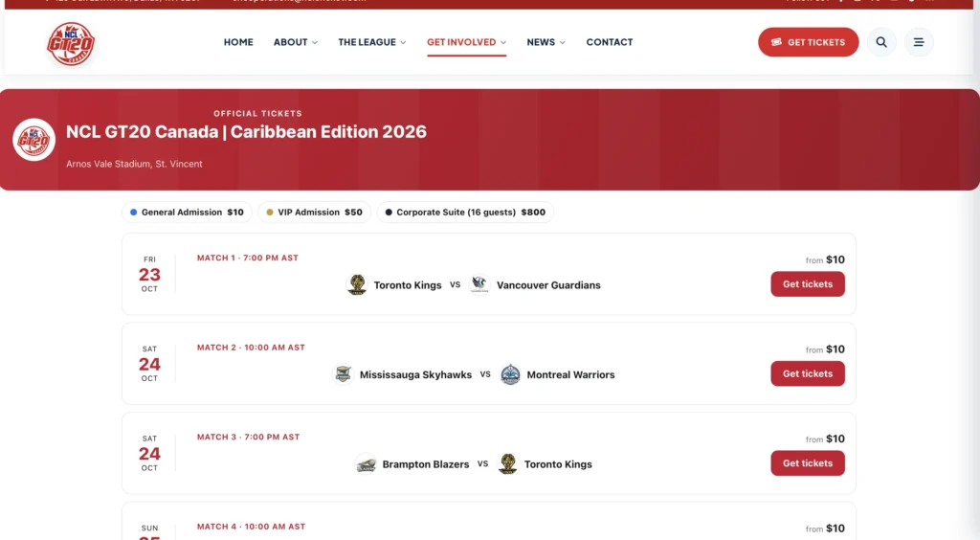Screen dimensions: 980x540
Task: Click Vancouver Guardians team logo
Action: [479, 284]
